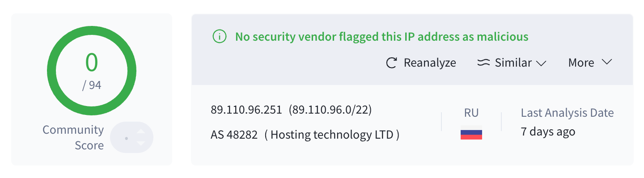Click the network range 89.110.96.0/22
The image size is (644, 178).
[330, 110]
